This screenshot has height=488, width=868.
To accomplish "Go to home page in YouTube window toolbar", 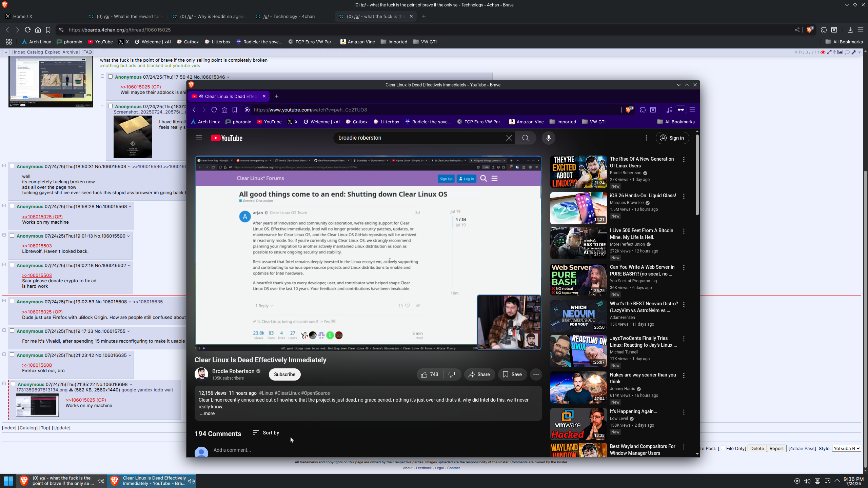I will point(224,110).
